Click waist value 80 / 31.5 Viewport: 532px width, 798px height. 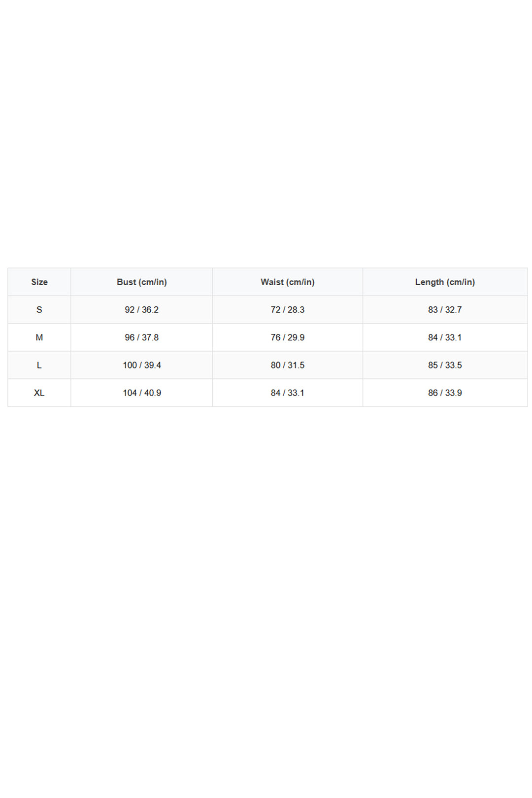coord(288,365)
